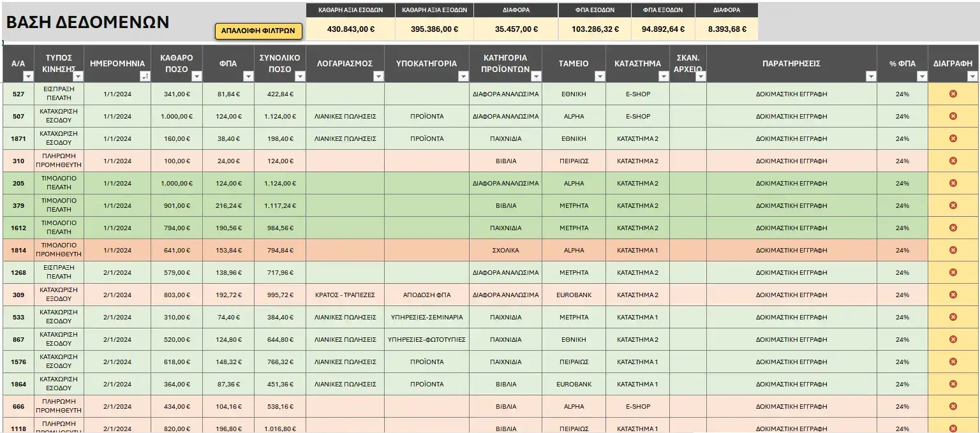Click the red X icon on row 205
This screenshot has height=433, width=980.
click(953, 184)
